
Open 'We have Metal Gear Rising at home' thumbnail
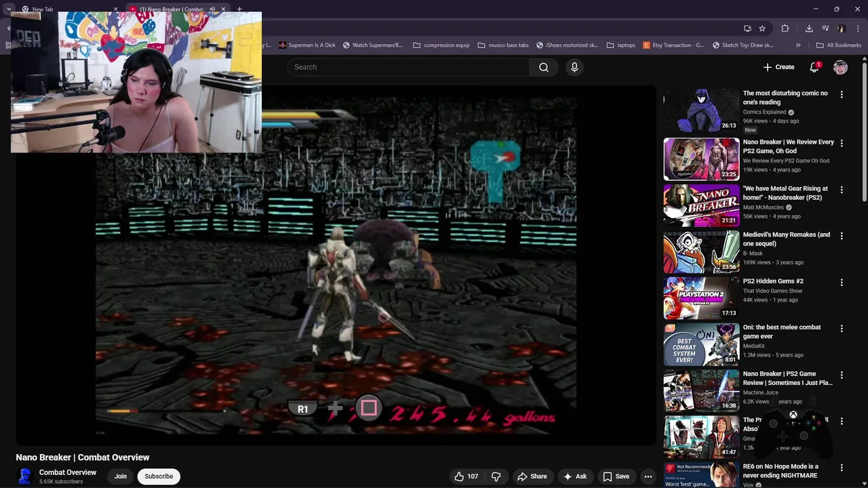click(701, 205)
